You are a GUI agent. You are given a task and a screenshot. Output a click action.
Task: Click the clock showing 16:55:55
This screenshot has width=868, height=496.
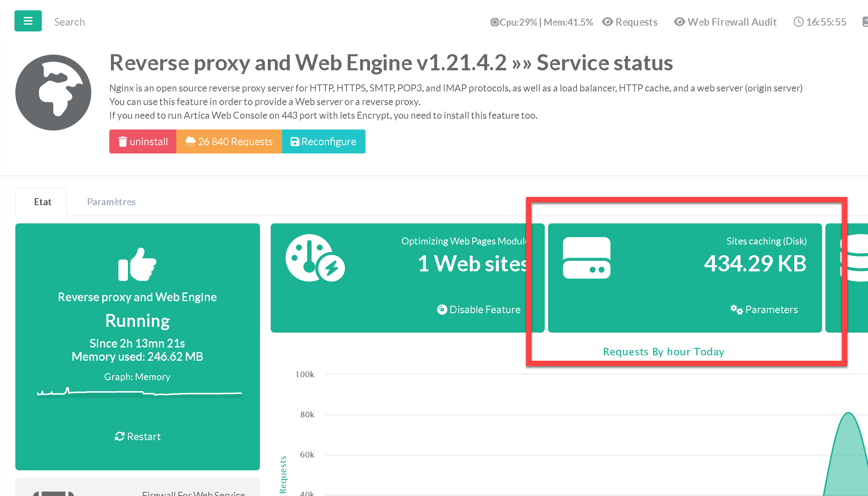[x=820, y=22]
